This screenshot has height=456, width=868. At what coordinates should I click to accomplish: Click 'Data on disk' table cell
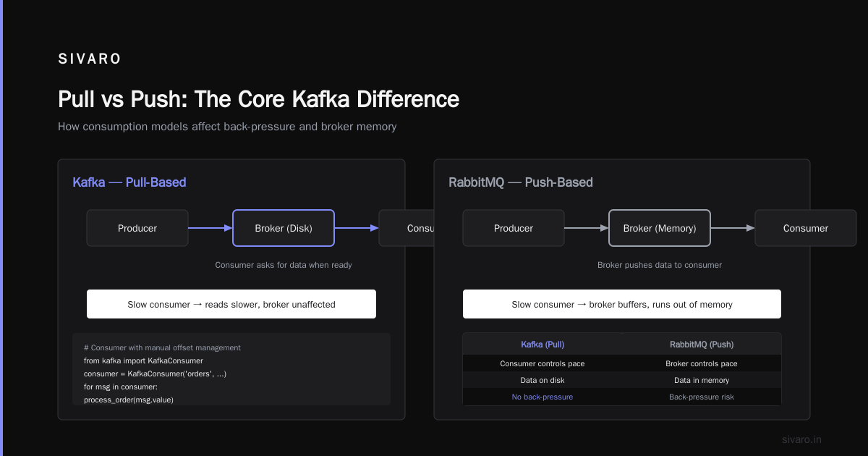click(542, 380)
